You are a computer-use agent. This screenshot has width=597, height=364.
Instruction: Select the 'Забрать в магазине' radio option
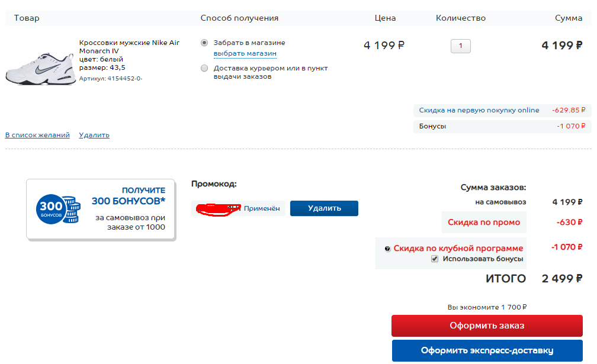coord(204,43)
